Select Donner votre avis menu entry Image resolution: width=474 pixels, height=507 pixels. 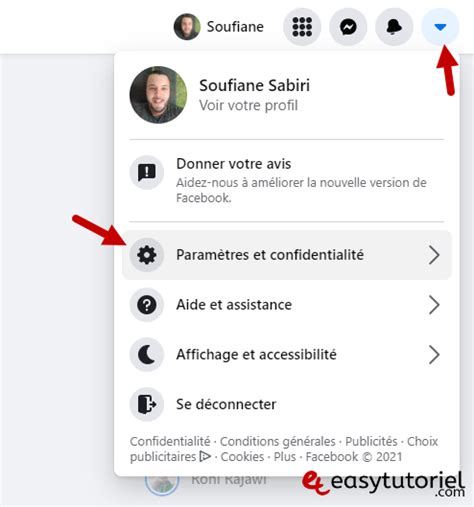tap(287, 180)
